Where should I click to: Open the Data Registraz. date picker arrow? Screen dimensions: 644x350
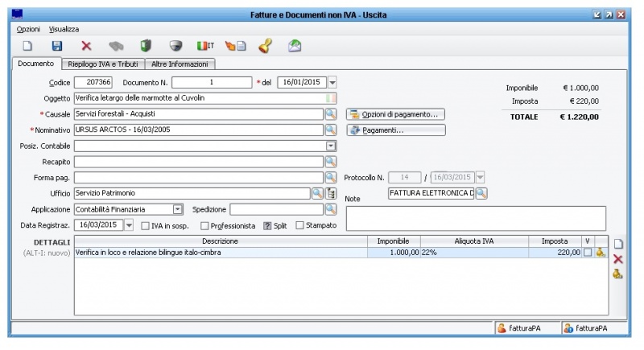pyautogui.click(x=130, y=225)
